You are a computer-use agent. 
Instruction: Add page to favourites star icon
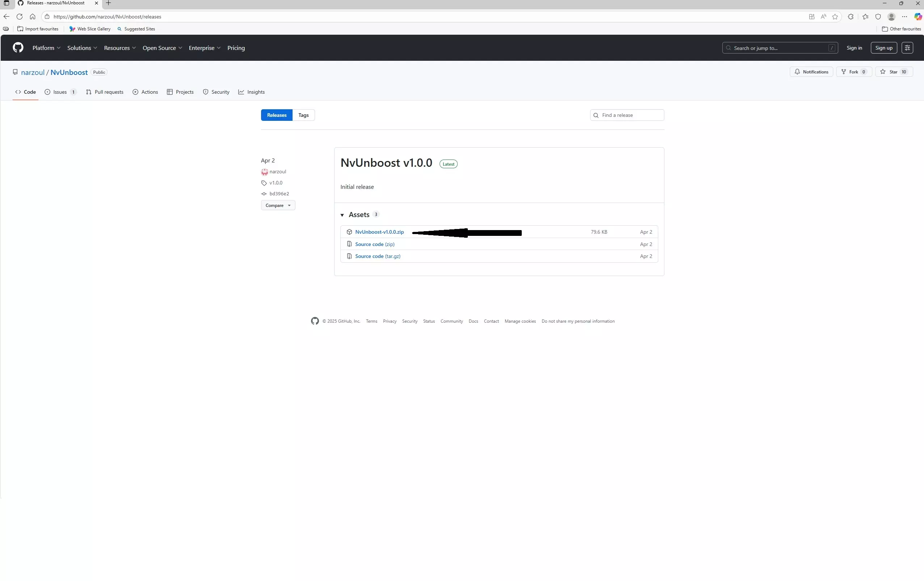point(835,17)
